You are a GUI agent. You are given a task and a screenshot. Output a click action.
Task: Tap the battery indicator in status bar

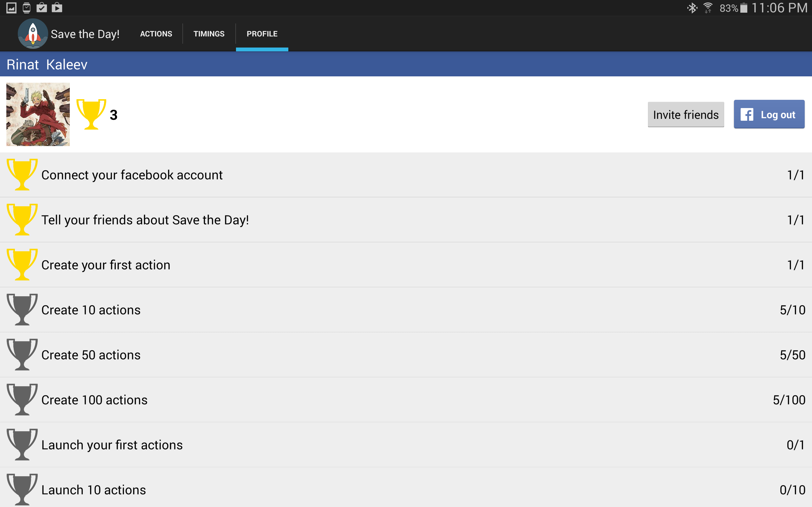coord(743,8)
